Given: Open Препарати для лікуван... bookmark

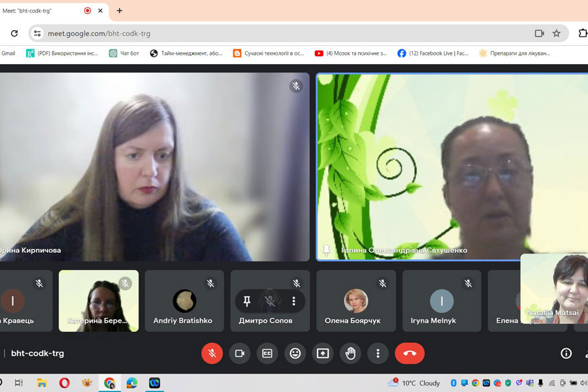Looking at the screenshot, I should click(515, 54).
